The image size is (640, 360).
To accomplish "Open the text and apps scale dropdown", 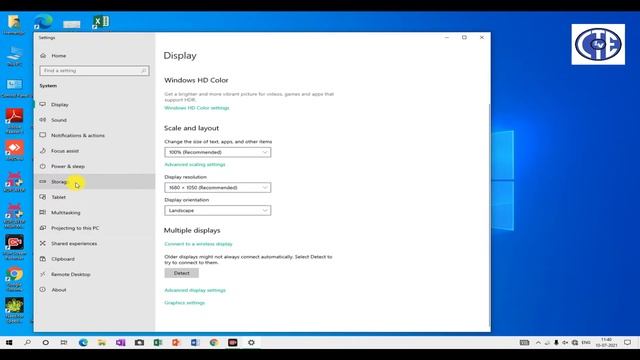I will [x=218, y=152].
